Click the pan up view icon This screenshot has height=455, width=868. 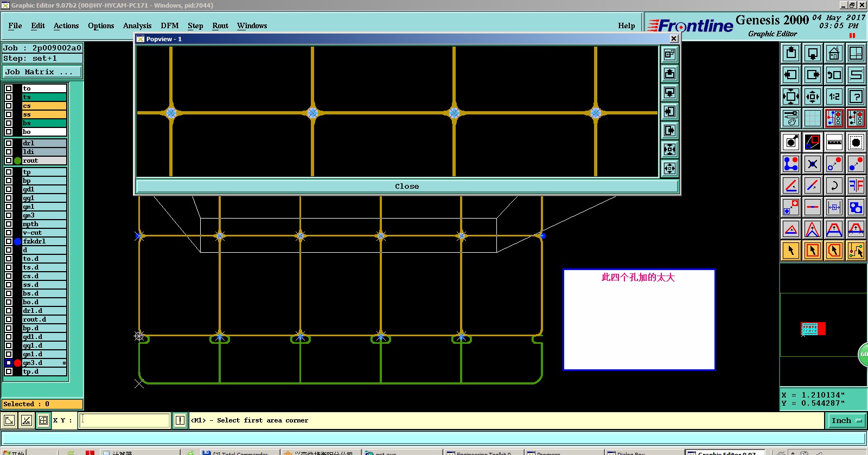coord(791,53)
